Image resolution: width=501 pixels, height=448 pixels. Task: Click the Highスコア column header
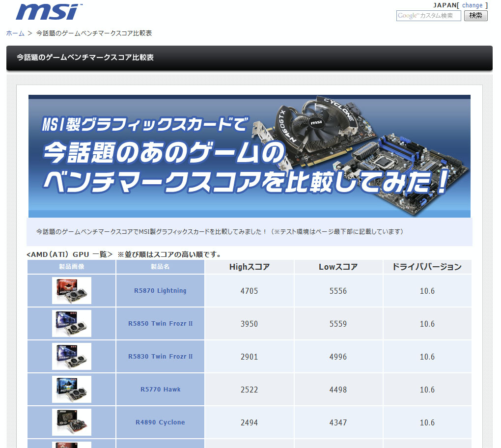click(x=249, y=267)
